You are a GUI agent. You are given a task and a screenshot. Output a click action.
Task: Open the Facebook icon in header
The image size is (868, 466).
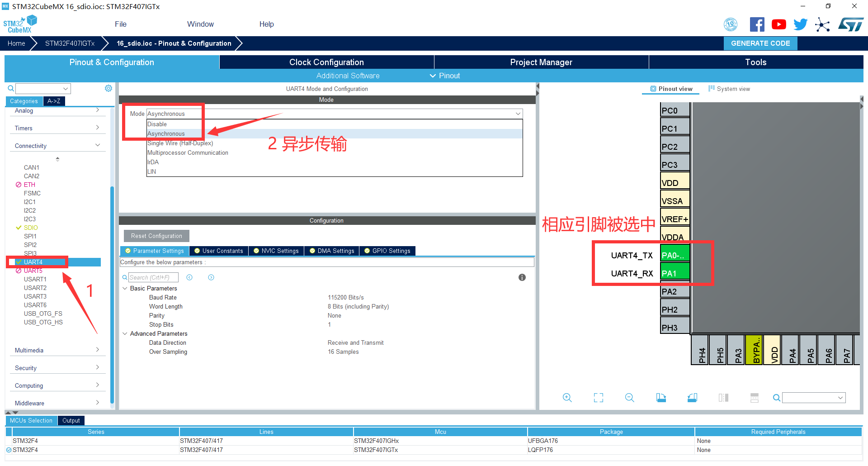click(757, 24)
